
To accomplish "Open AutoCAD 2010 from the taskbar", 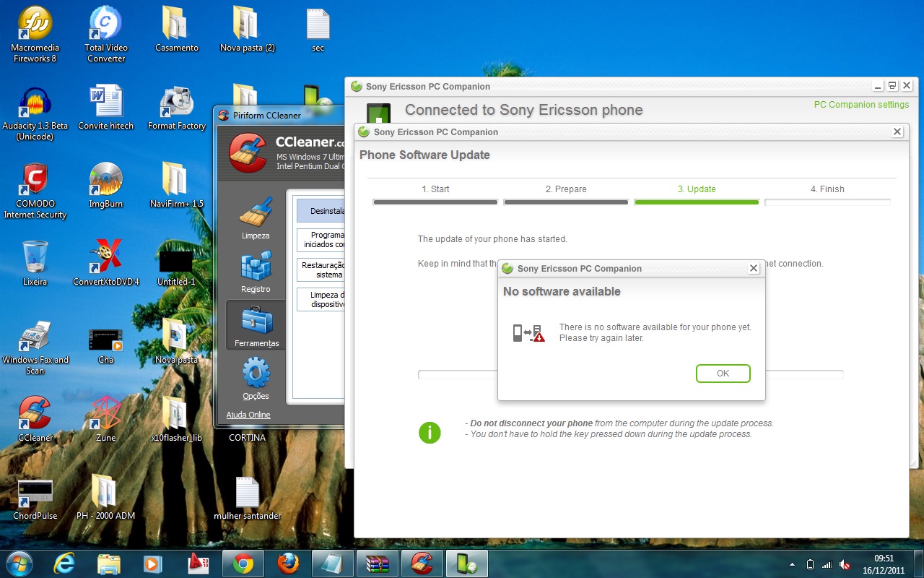I will pos(198,563).
